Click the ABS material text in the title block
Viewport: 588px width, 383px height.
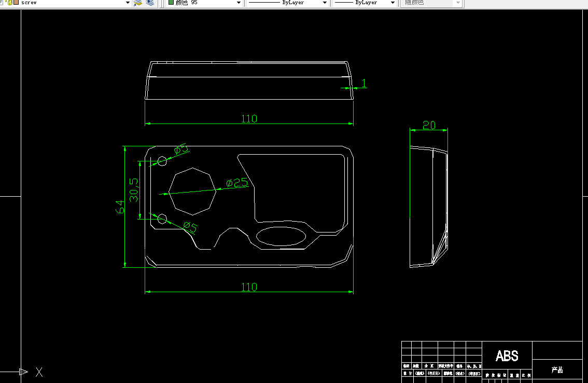point(507,355)
